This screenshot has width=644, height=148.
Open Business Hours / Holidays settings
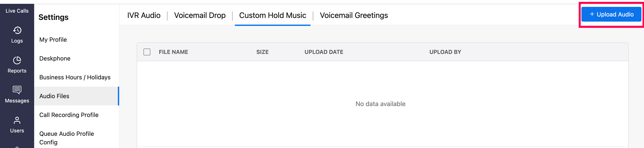point(75,77)
